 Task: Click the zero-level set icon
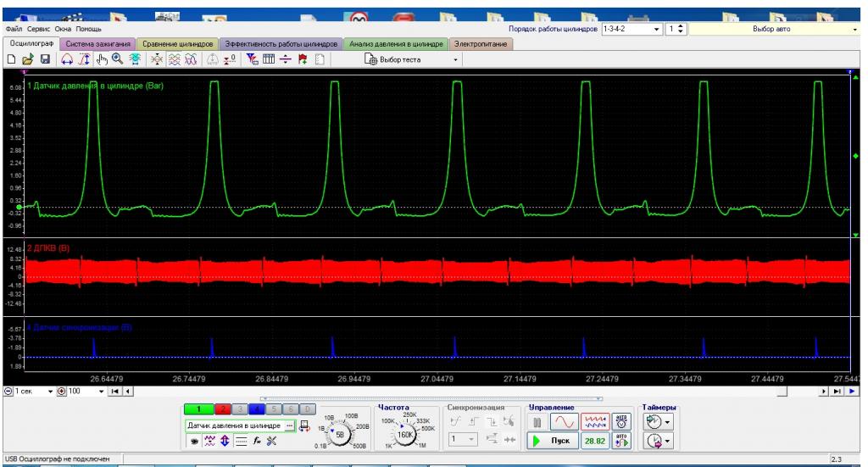[x=230, y=59]
